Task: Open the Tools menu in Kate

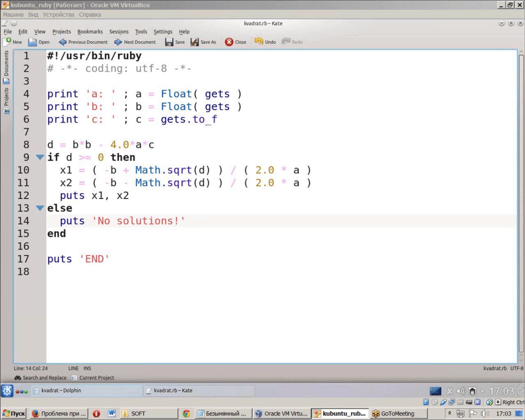Action: [x=141, y=32]
